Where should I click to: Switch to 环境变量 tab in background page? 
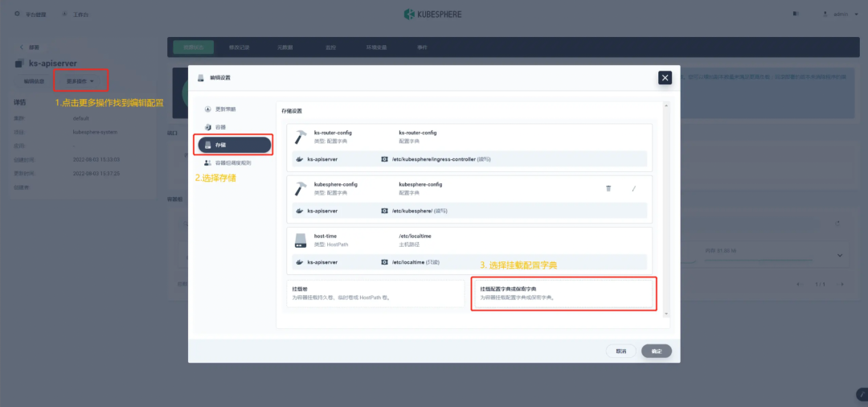[x=376, y=47]
